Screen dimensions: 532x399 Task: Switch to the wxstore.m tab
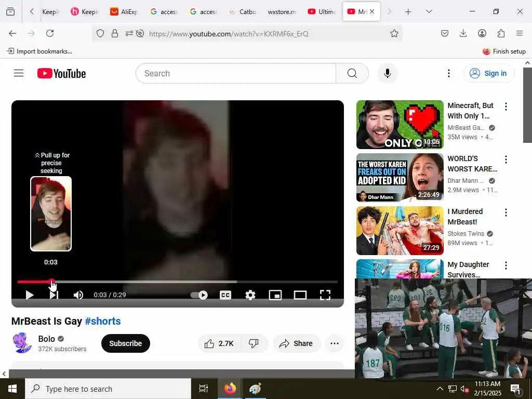[282, 12]
